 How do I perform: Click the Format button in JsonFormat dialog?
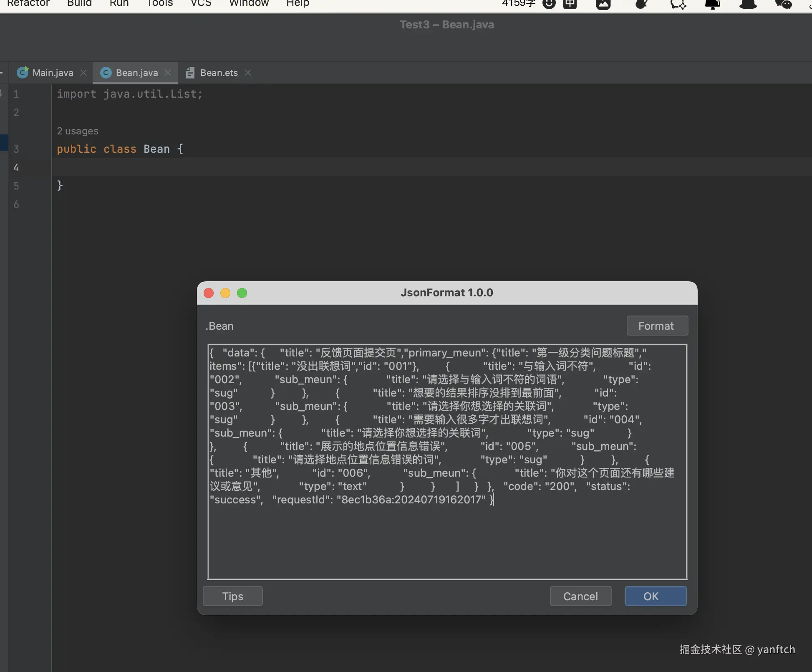click(657, 326)
